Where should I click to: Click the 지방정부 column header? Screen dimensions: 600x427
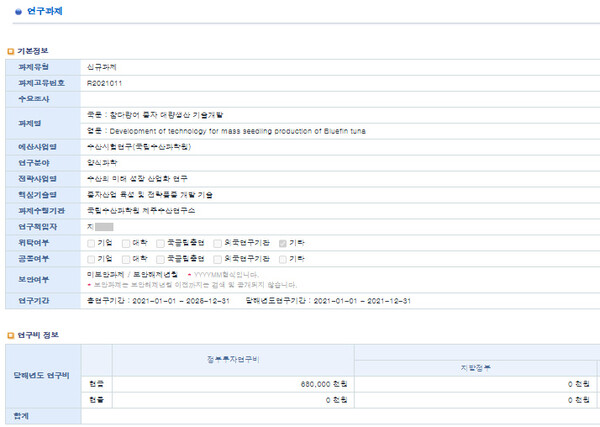click(475, 368)
